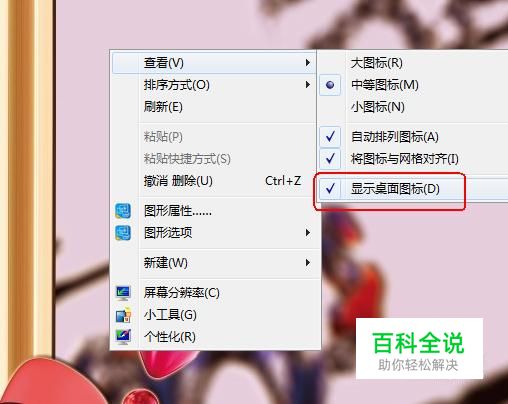Expand the 图形选项 submenu arrow
The image size is (508, 404).
[x=307, y=232]
